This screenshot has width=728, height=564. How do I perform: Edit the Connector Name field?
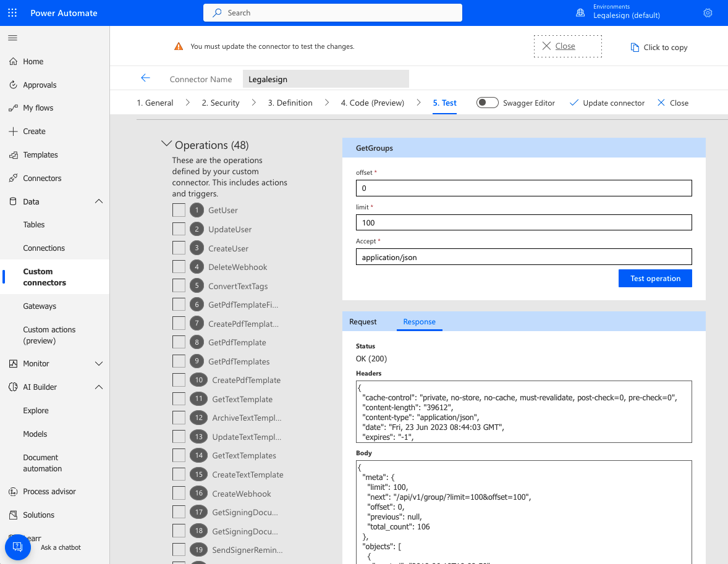tap(326, 79)
